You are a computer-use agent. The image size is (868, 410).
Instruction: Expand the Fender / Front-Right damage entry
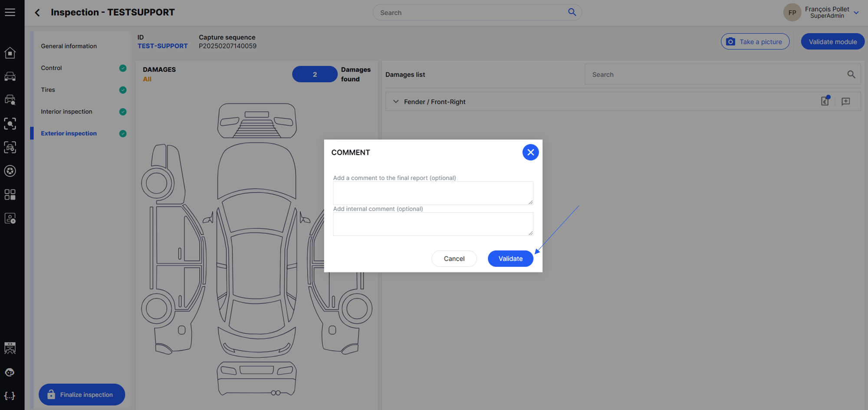click(x=396, y=102)
